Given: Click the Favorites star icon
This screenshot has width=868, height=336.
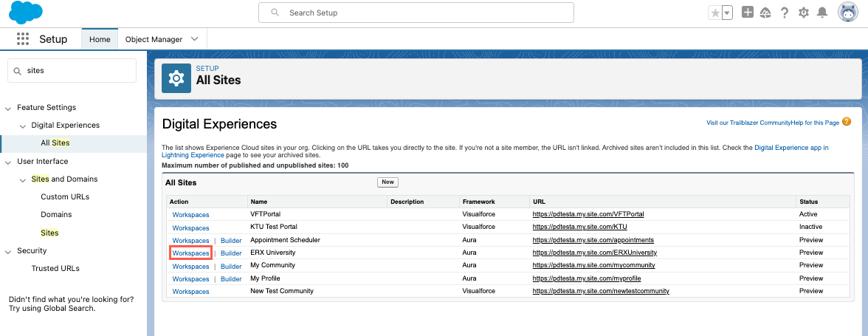Looking at the screenshot, I should pos(714,13).
